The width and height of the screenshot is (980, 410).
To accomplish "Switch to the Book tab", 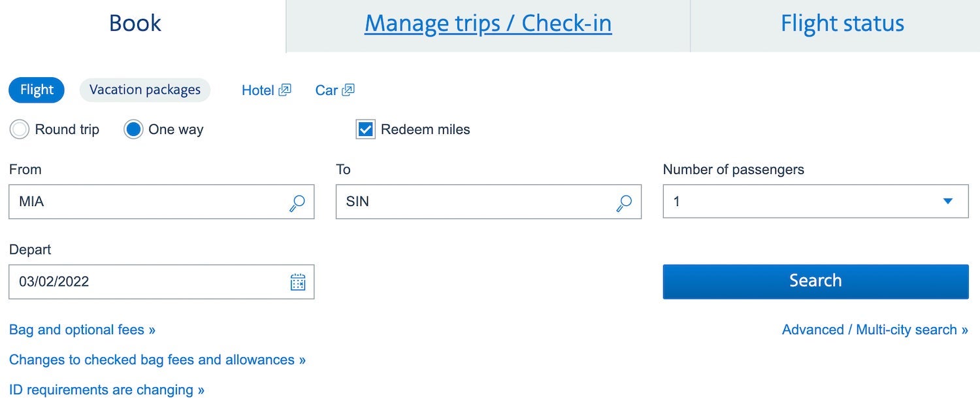I will [x=135, y=24].
